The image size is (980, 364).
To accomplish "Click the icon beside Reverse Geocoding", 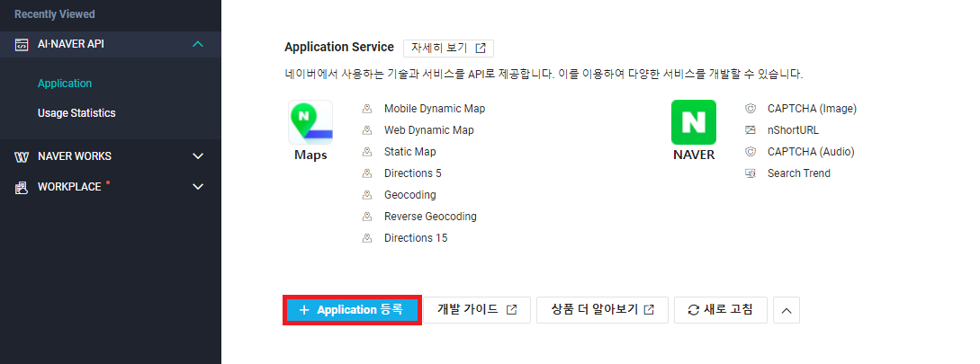I will coord(367,217).
